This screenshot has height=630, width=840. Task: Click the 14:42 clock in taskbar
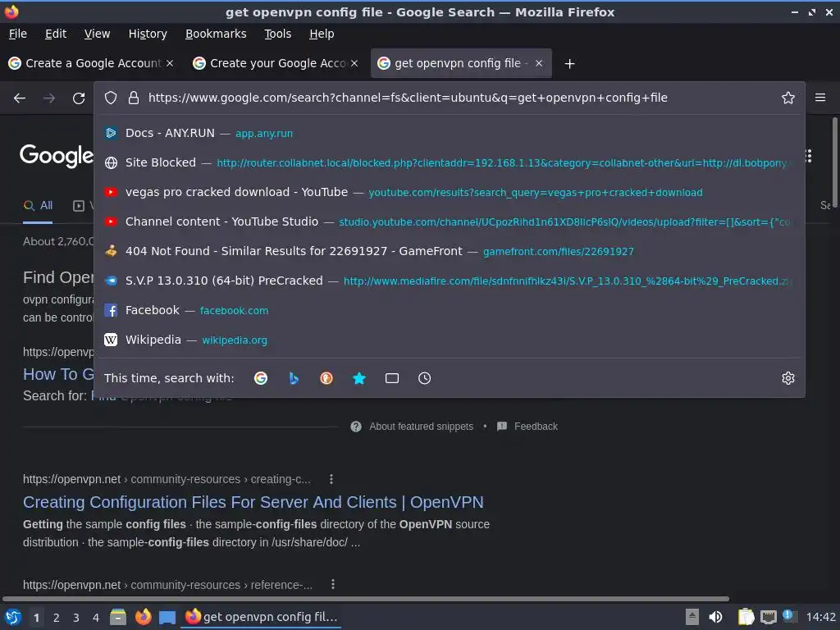pos(820,617)
